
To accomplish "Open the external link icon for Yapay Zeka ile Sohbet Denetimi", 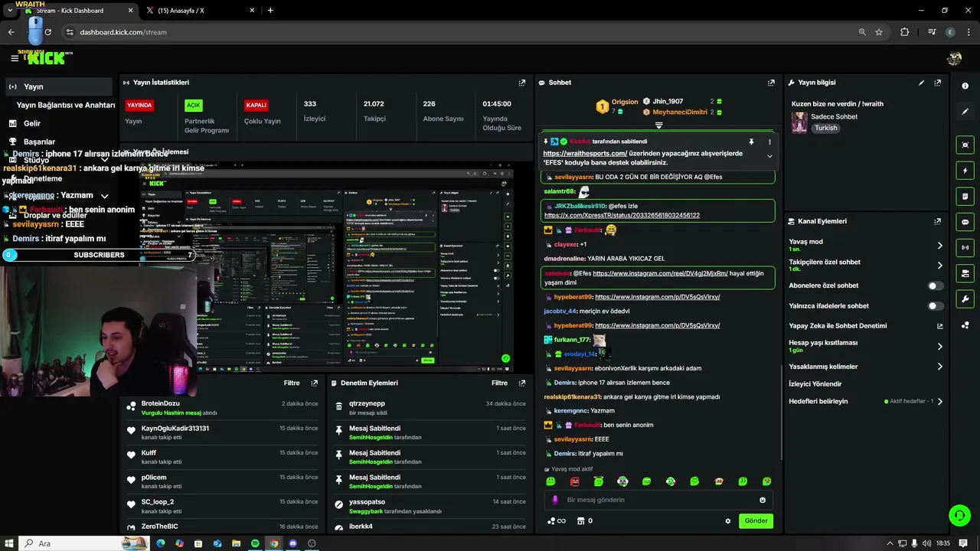I will (940, 326).
